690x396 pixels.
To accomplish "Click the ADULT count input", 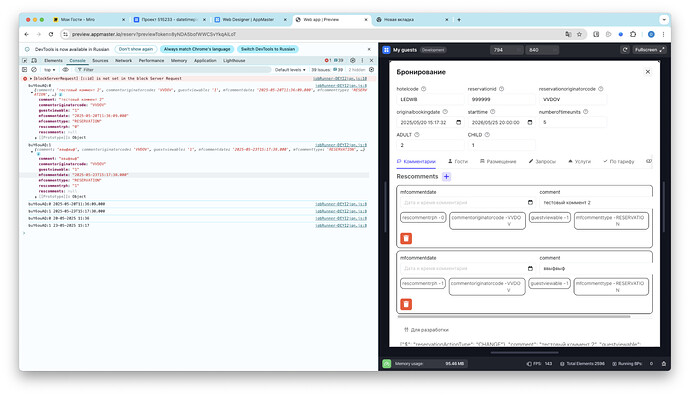I will [x=430, y=145].
